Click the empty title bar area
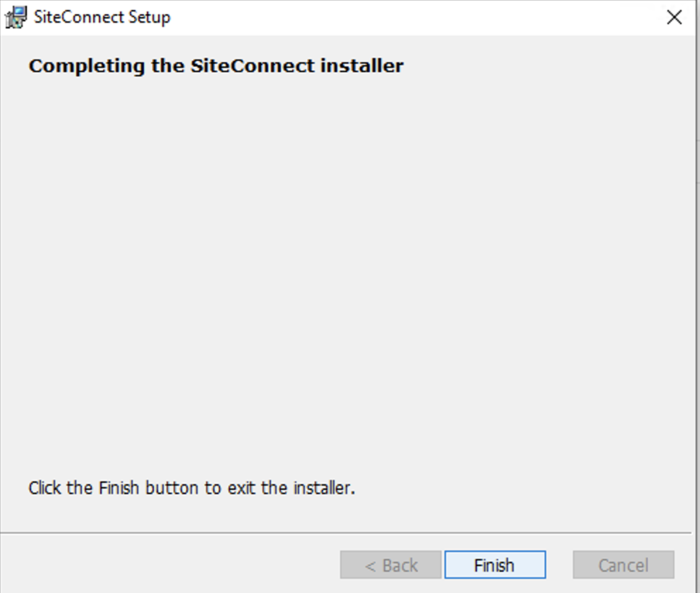The image size is (700, 593). tap(400, 17)
